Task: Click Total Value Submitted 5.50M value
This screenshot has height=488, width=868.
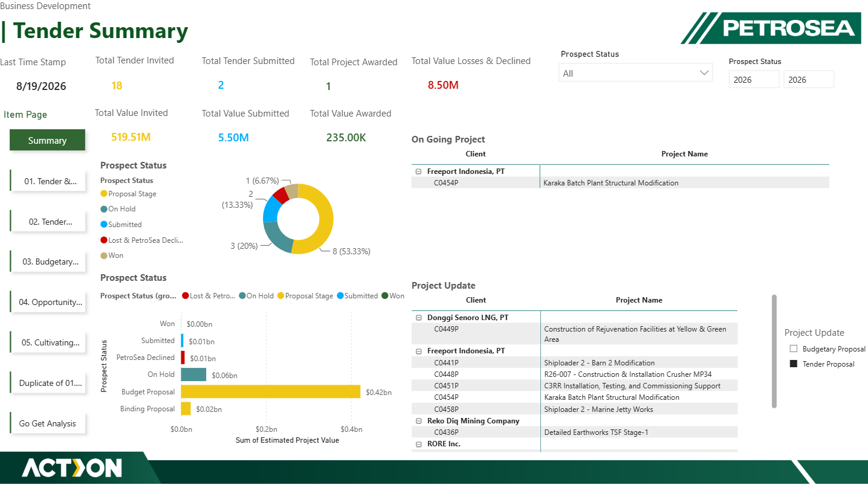Action: tap(233, 138)
